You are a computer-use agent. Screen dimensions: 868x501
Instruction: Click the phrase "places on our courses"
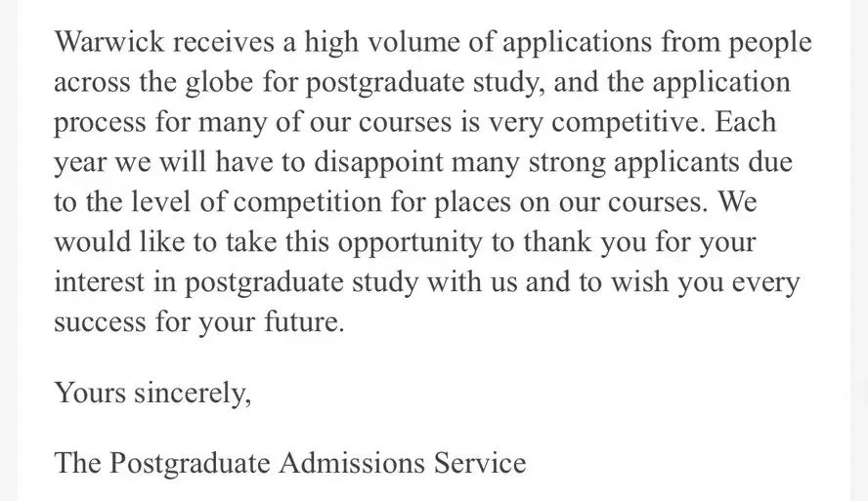[x=568, y=203]
